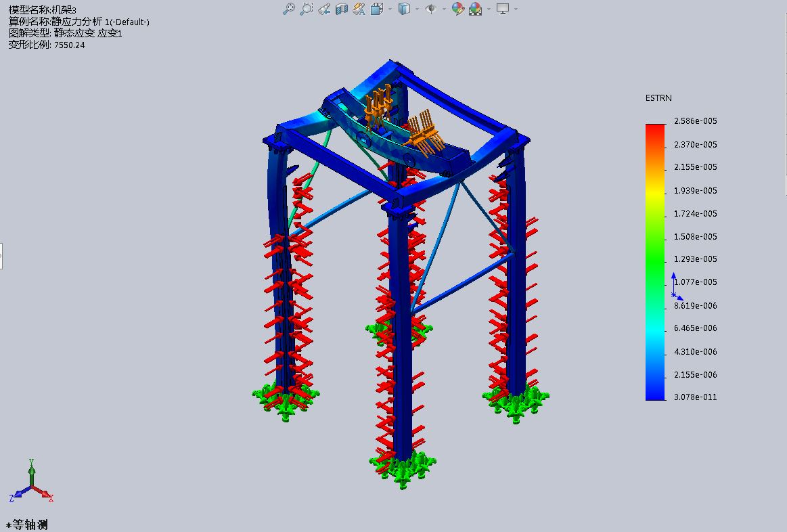The height and width of the screenshot is (532, 787).
Task: Click the legend value 4.310e-006
Action: point(696,352)
